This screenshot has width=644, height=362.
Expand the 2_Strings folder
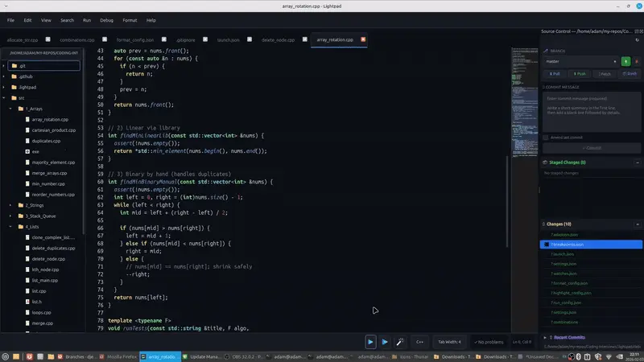coord(10,205)
